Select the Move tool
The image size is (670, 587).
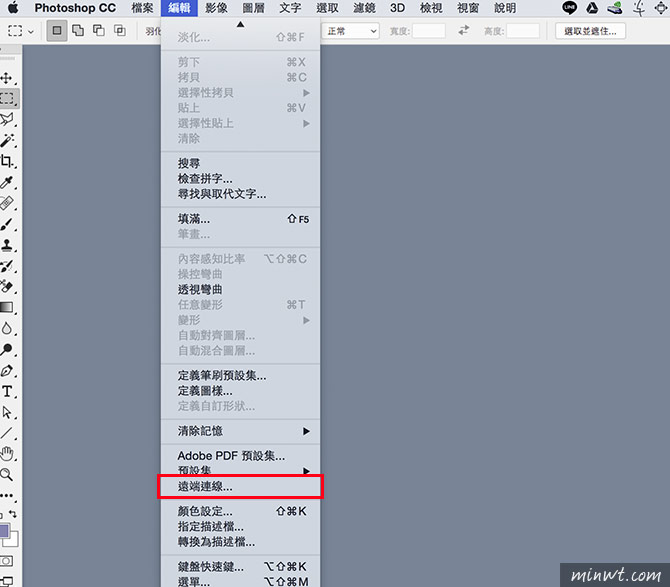click(x=6, y=78)
